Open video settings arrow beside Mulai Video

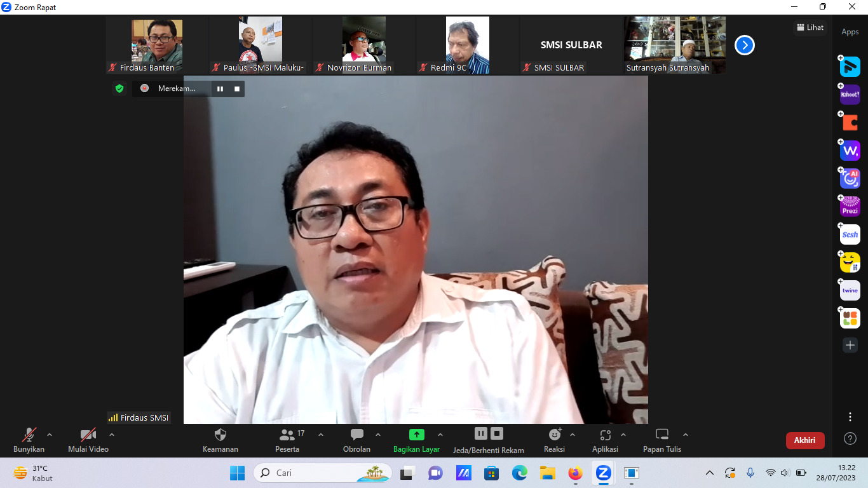coord(111,437)
